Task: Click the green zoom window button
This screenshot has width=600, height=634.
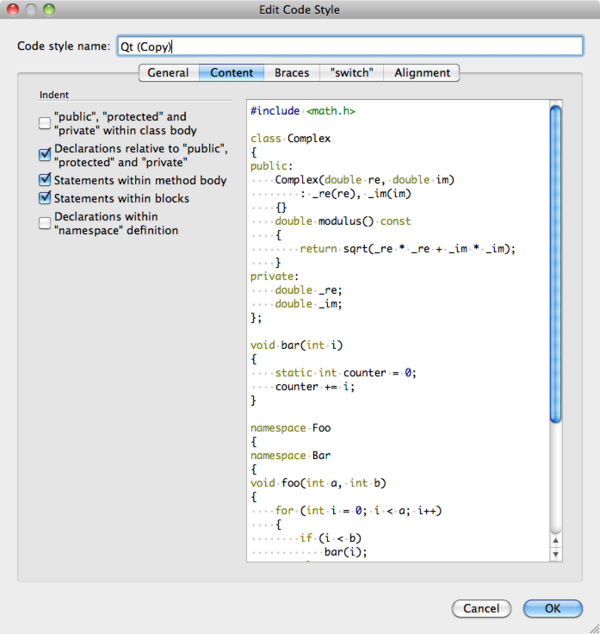Action: click(x=49, y=9)
